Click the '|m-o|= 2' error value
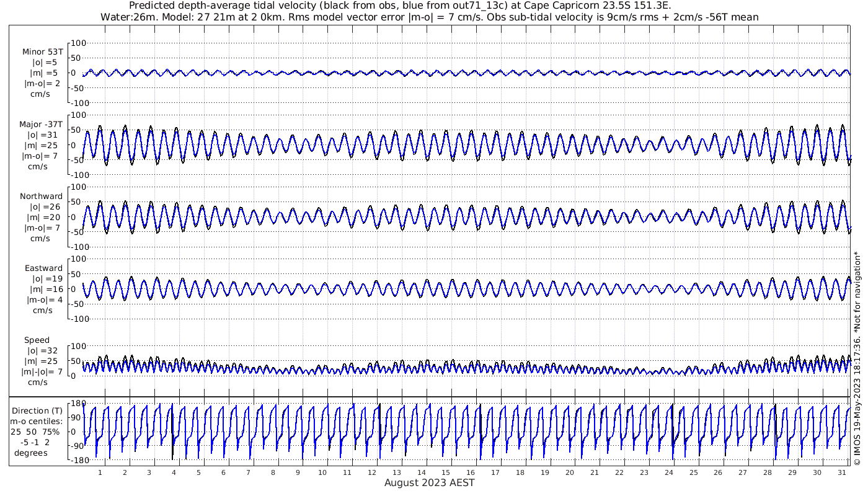 click(x=42, y=83)
